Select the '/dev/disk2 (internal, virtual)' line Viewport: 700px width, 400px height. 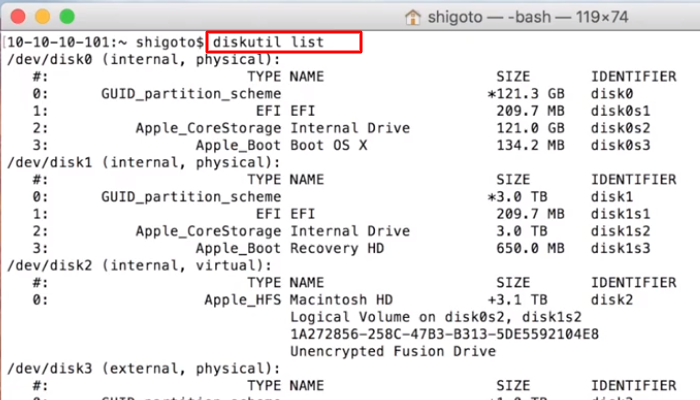135,265
